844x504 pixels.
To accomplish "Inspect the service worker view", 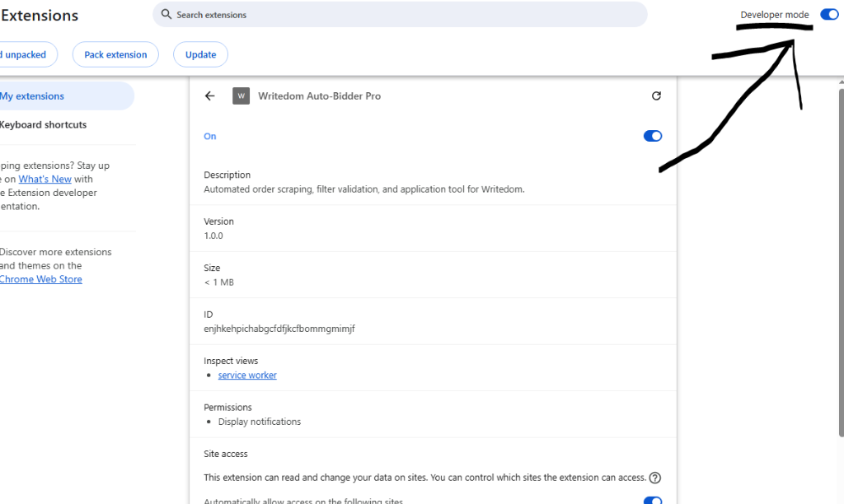I will pyautogui.click(x=247, y=375).
